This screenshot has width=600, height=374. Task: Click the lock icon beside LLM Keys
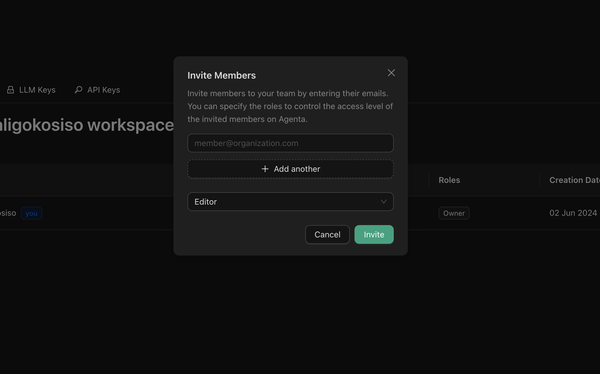(x=10, y=90)
